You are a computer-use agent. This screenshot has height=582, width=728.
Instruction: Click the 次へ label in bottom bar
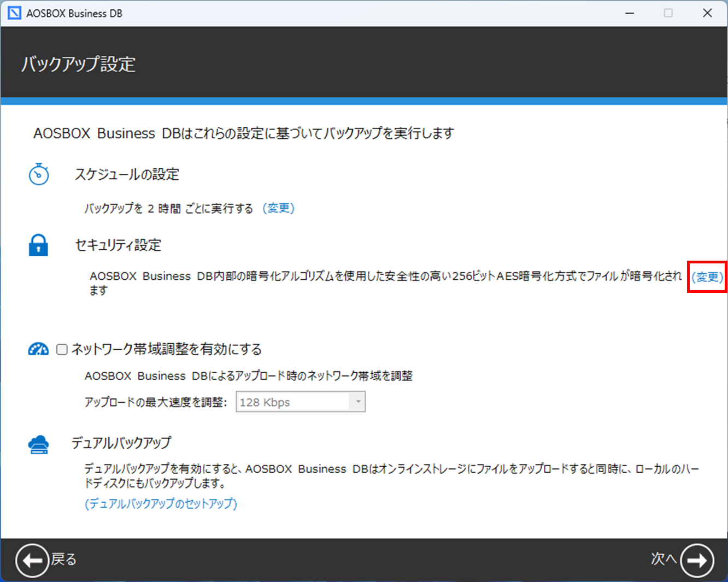click(664, 559)
